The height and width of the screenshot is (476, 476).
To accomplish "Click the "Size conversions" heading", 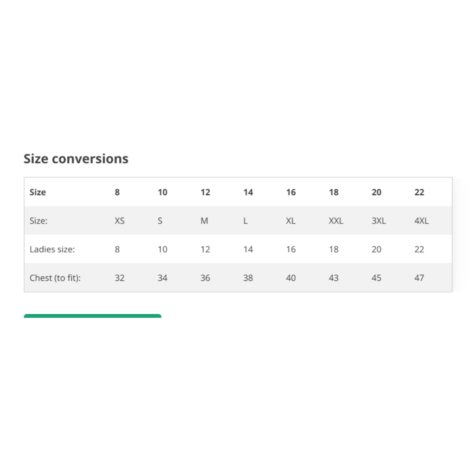I will [x=76, y=159].
